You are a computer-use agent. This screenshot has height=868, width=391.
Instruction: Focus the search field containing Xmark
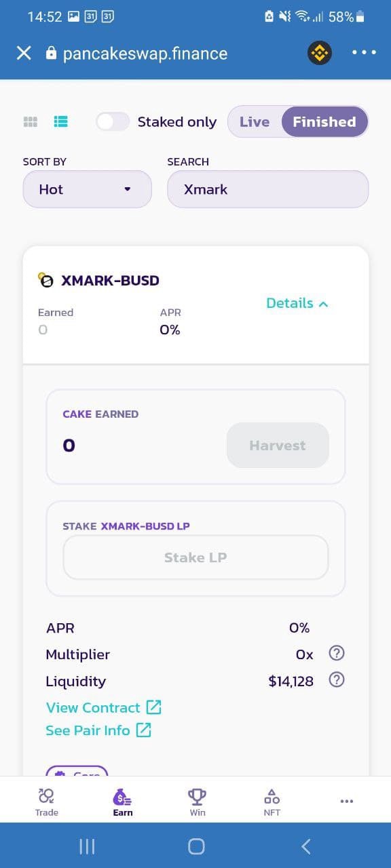268,189
